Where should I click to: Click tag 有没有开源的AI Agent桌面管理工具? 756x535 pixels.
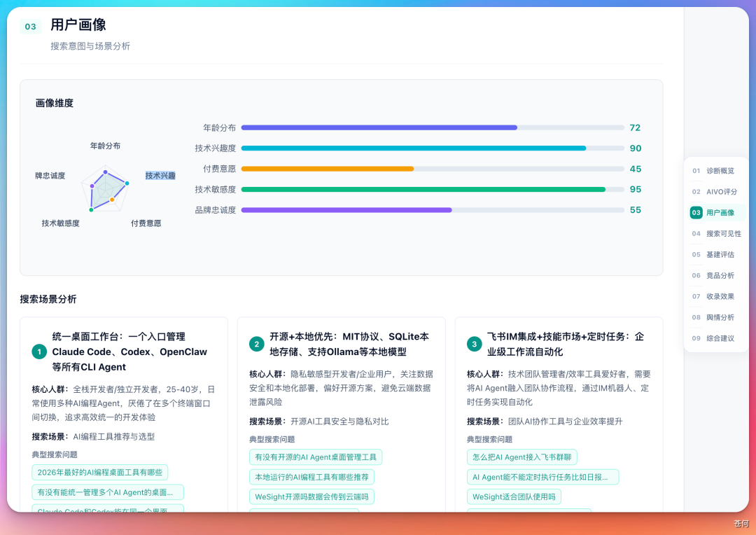click(x=315, y=457)
